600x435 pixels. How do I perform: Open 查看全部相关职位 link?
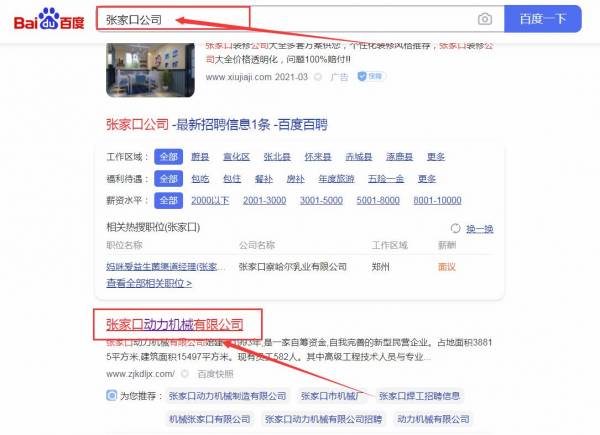148,283
